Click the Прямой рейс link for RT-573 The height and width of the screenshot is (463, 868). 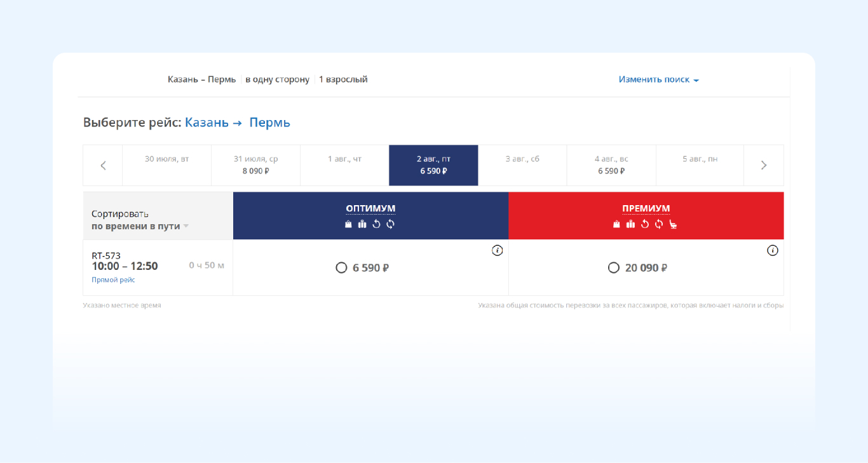[x=113, y=280]
